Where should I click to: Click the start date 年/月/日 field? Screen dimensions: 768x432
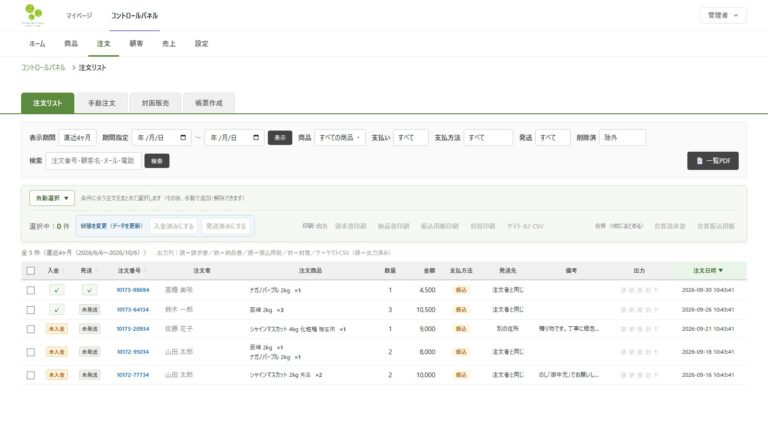click(161, 138)
